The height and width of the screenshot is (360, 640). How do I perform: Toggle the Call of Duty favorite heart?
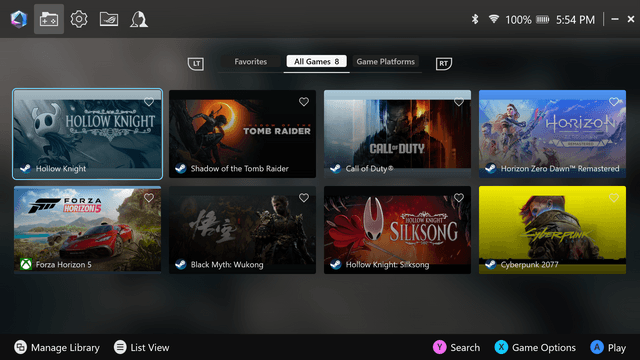tap(459, 102)
